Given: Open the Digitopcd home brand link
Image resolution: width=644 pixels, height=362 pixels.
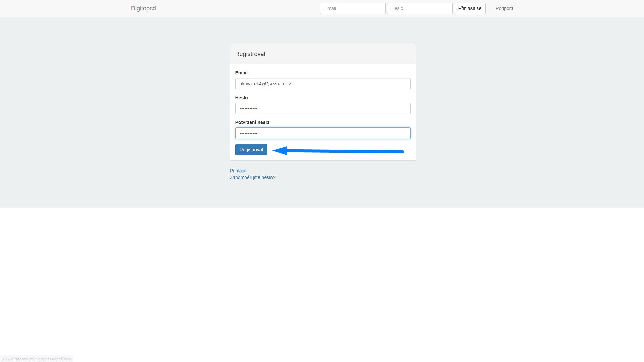Looking at the screenshot, I should tap(143, 8).
